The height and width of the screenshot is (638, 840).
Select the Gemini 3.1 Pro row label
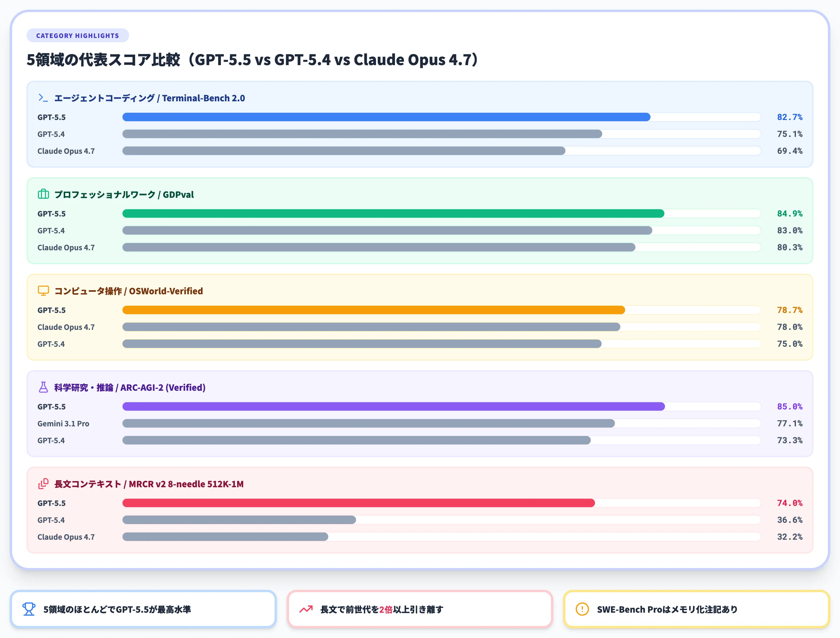click(64, 423)
